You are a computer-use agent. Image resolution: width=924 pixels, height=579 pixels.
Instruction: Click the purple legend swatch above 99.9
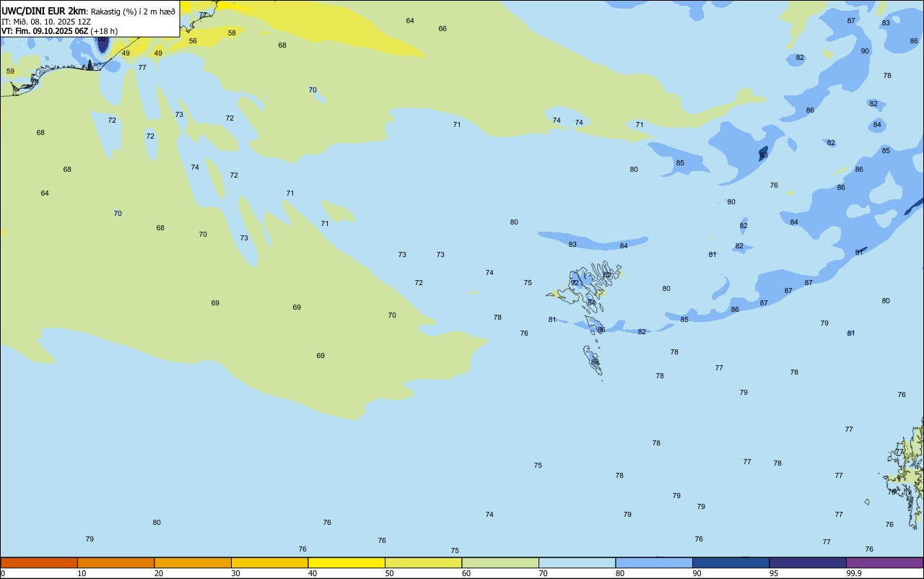[884, 562]
